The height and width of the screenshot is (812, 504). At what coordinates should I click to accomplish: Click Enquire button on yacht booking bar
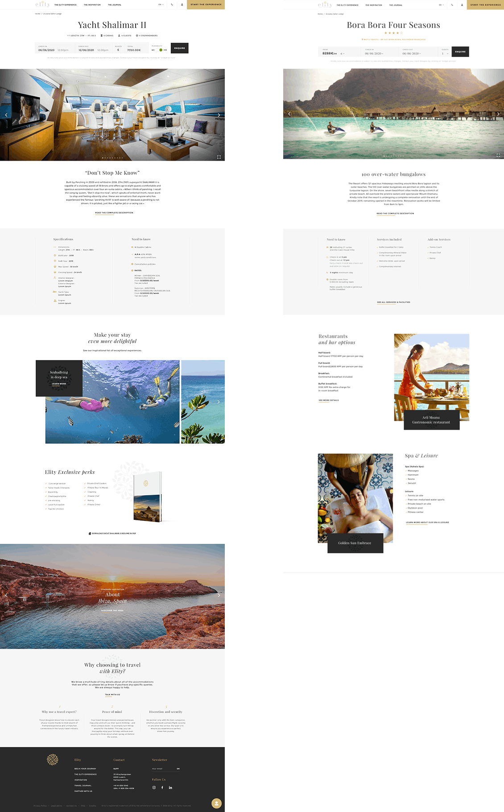pyautogui.click(x=180, y=48)
